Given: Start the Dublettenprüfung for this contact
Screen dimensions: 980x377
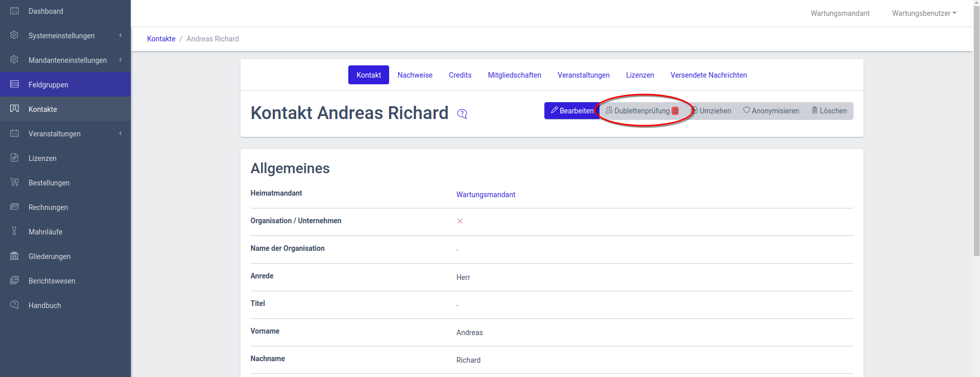Looking at the screenshot, I should coord(642,111).
